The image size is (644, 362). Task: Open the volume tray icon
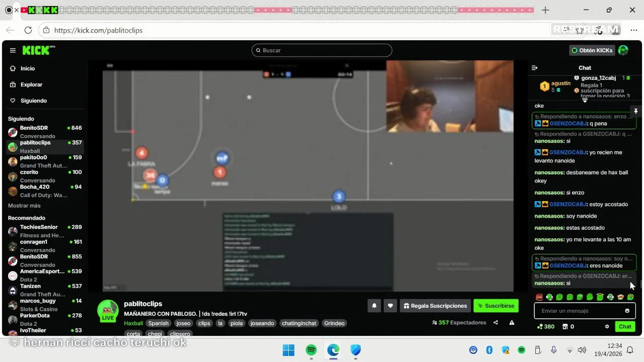(582, 350)
